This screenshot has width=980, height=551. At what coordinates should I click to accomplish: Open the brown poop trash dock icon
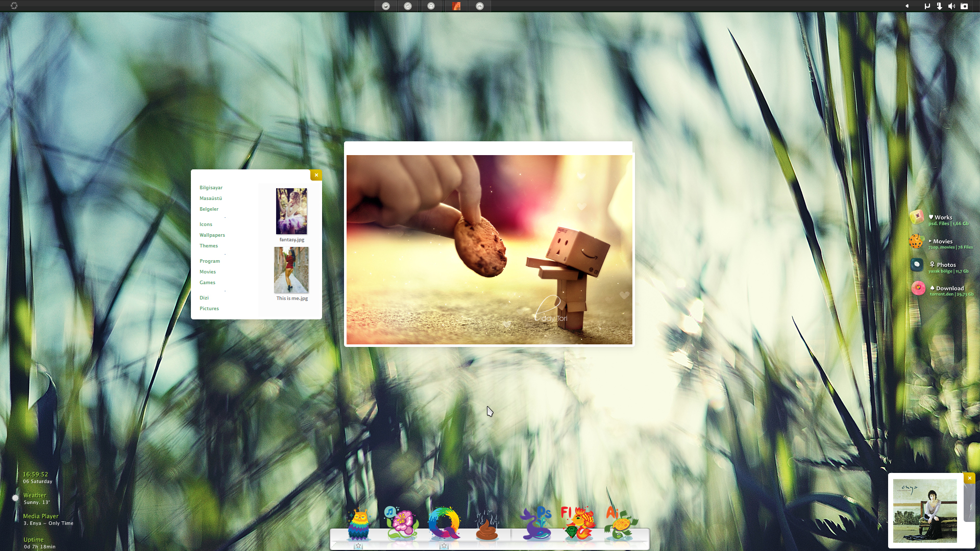487,527
